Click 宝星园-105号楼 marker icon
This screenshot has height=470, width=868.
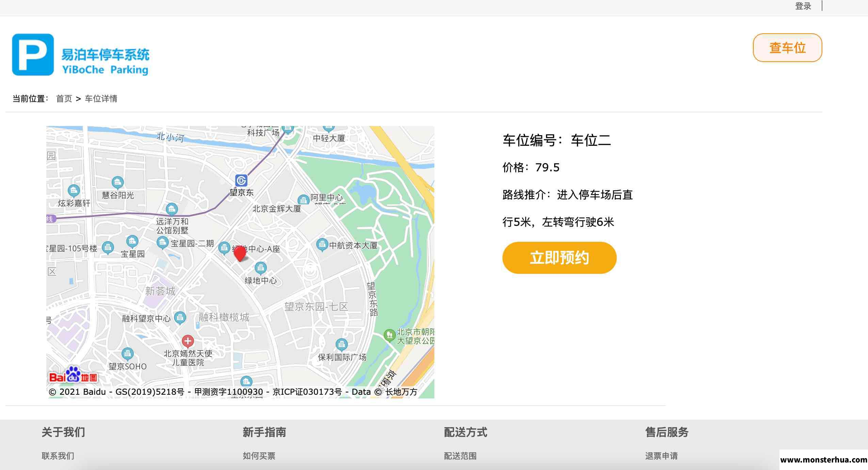(108, 247)
